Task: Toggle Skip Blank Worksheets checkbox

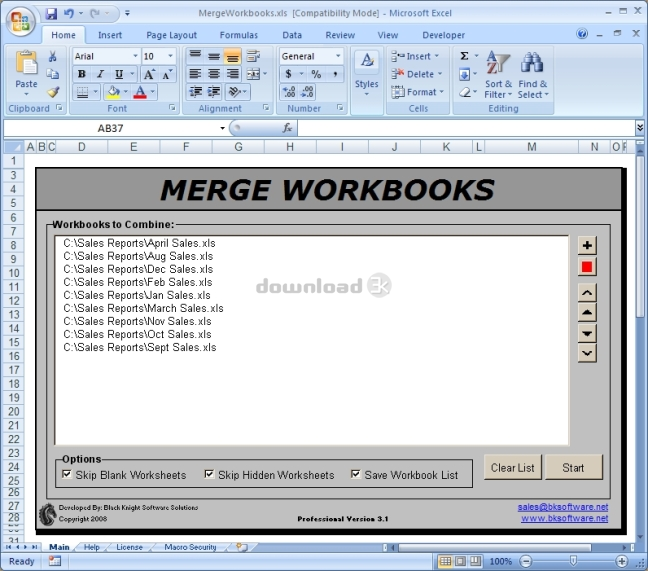Action: [67, 474]
